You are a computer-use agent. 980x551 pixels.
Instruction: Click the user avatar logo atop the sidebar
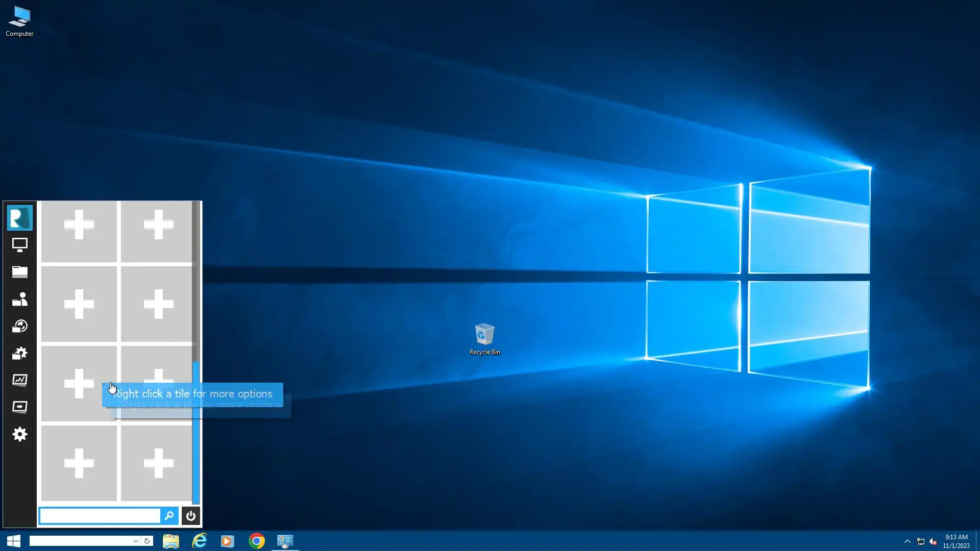[x=19, y=218]
